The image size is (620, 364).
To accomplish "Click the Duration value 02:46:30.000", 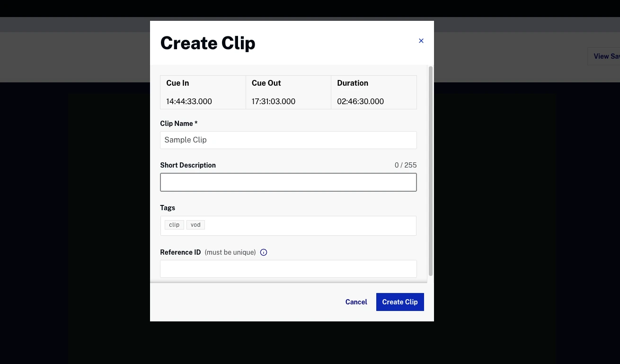I will click(360, 101).
